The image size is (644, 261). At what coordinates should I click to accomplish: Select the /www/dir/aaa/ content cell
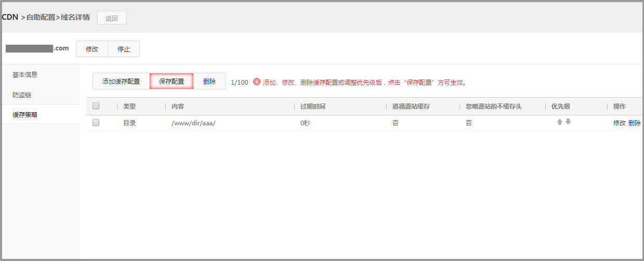[x=193, y=123]
